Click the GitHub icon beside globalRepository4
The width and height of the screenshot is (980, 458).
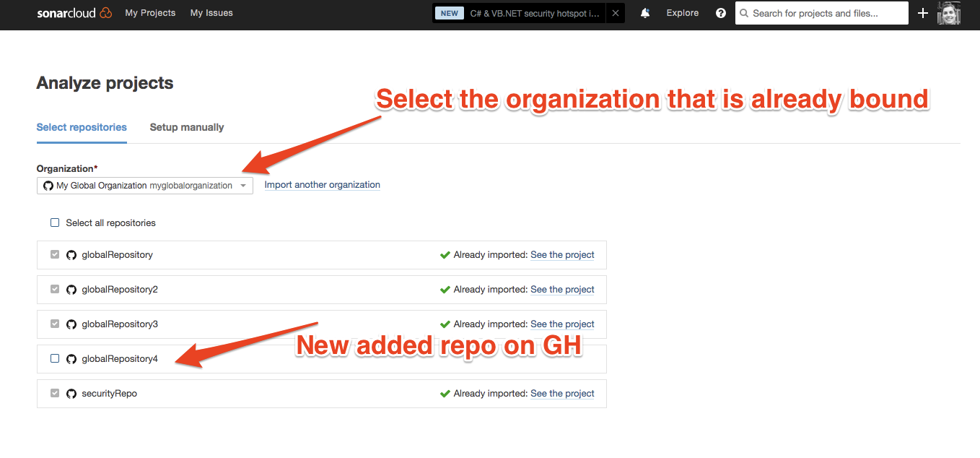[x=71, y=359]
